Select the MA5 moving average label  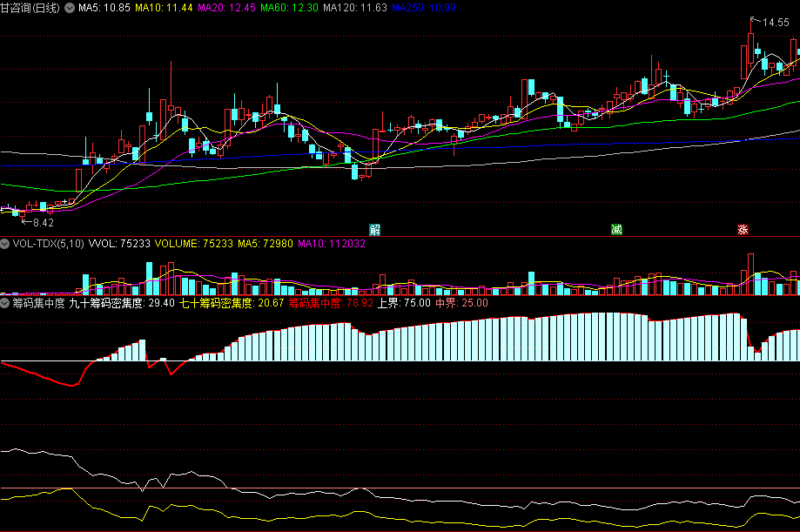click(104, 8)
